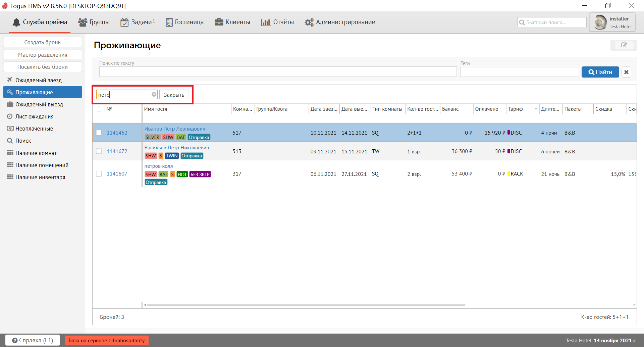The width and height of the screenshot is (644, 347).
Task: Tick checkbox for booking 1141462
Action: click(99, 133)
